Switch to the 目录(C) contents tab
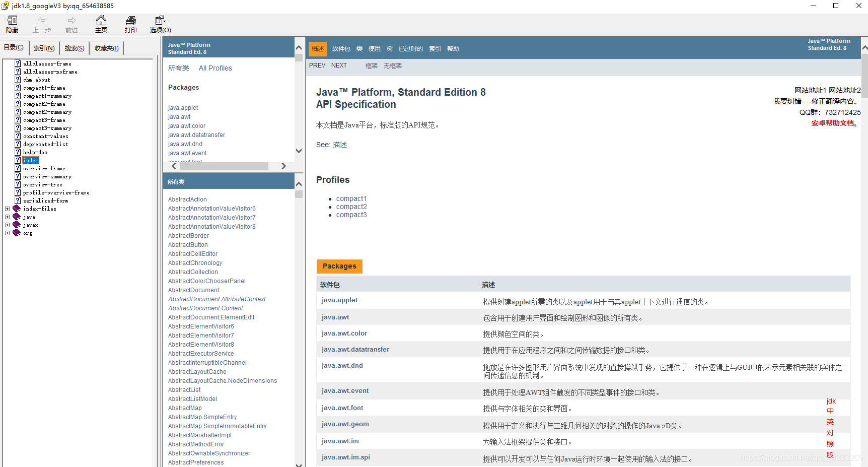Image resolution: width=868 pixels, height=467 pixels. [14, 47]
